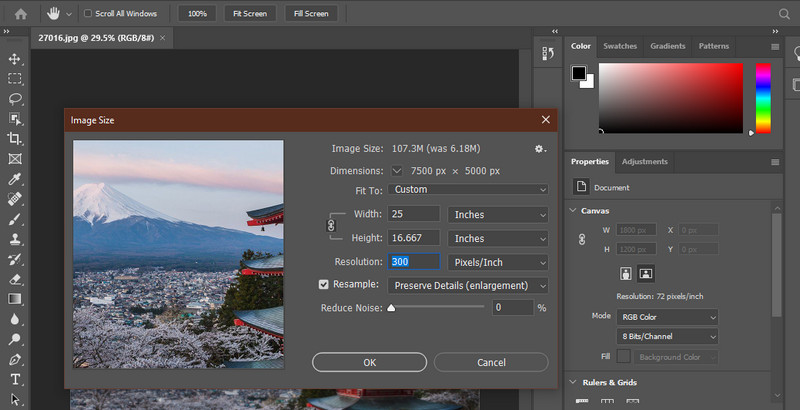Click the Fit Screen button
This screenshot has height=410, width=800.
tap(249, 14)
